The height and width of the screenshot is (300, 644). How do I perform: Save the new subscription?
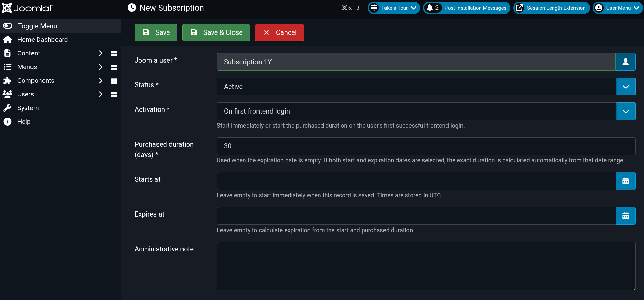[156, 32]
